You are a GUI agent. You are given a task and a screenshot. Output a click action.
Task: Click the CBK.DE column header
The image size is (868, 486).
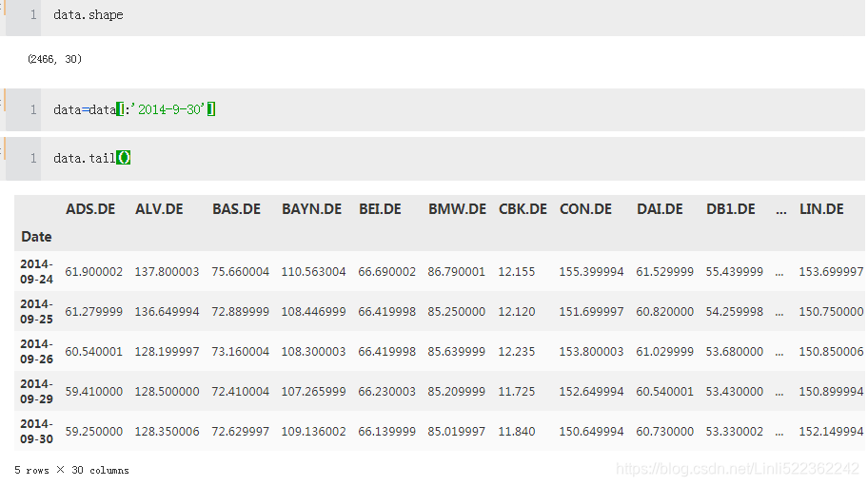(523, 209)
